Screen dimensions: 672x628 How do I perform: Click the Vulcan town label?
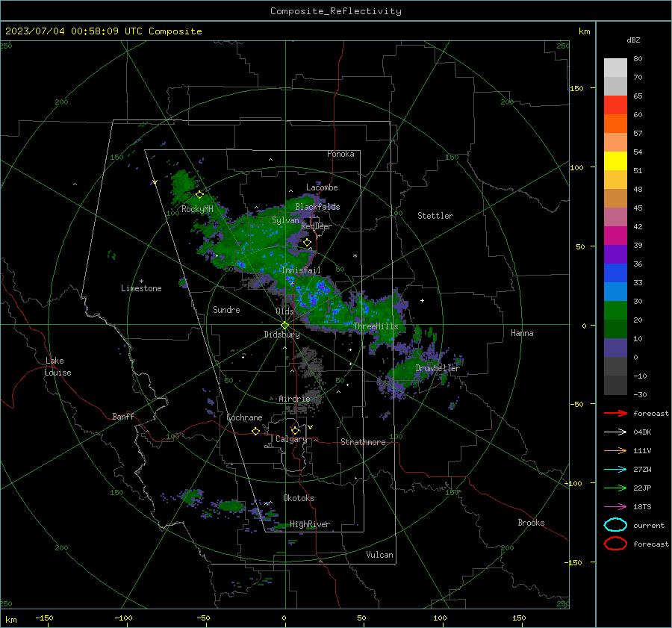[x=379, y=555]
